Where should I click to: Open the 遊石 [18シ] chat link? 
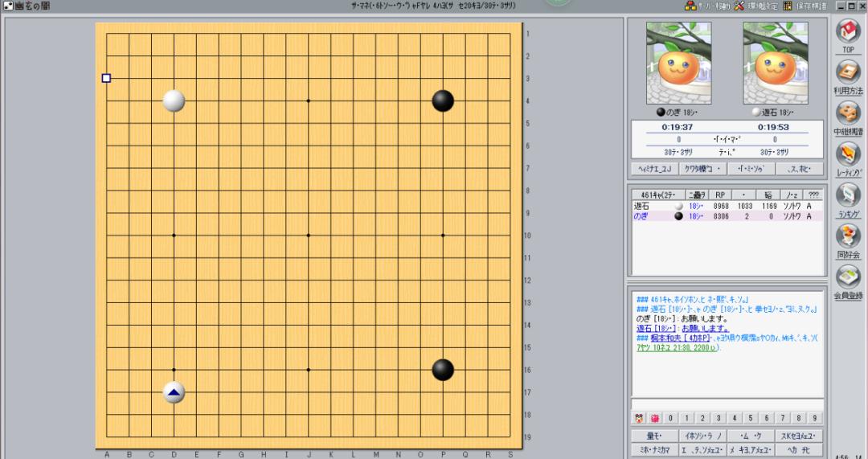[x=657, y=329]
